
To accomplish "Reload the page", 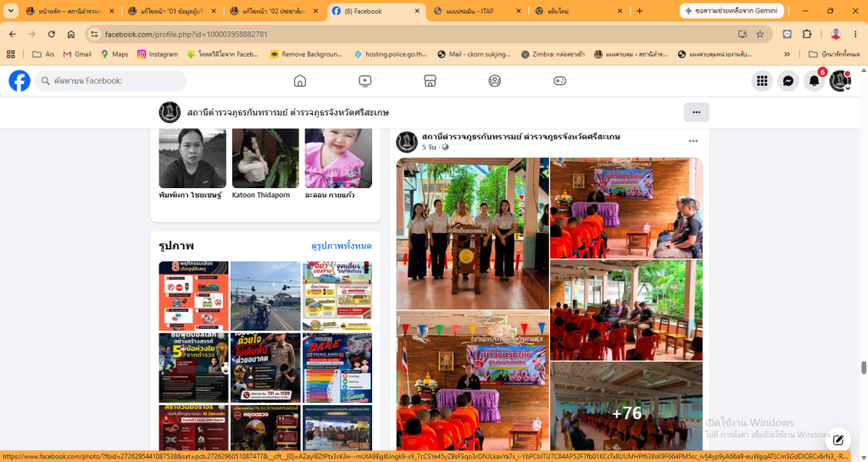I will tap(52, 34).
